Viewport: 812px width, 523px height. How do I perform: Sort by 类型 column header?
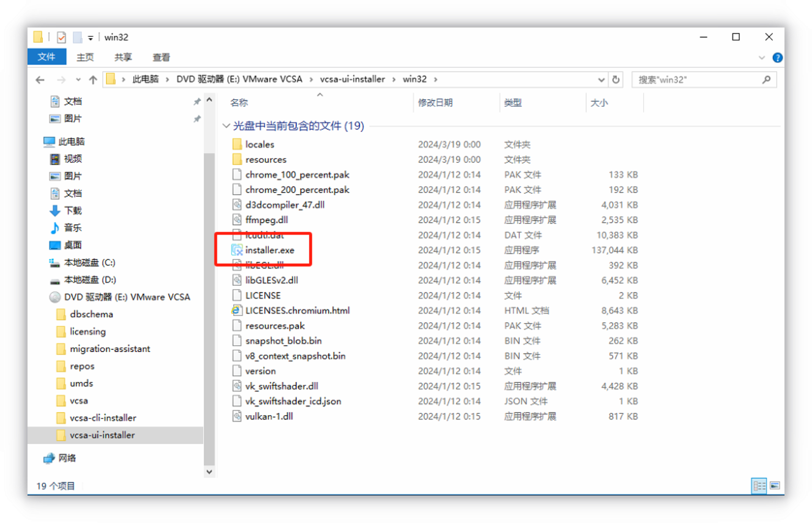(x=513, y=102)
